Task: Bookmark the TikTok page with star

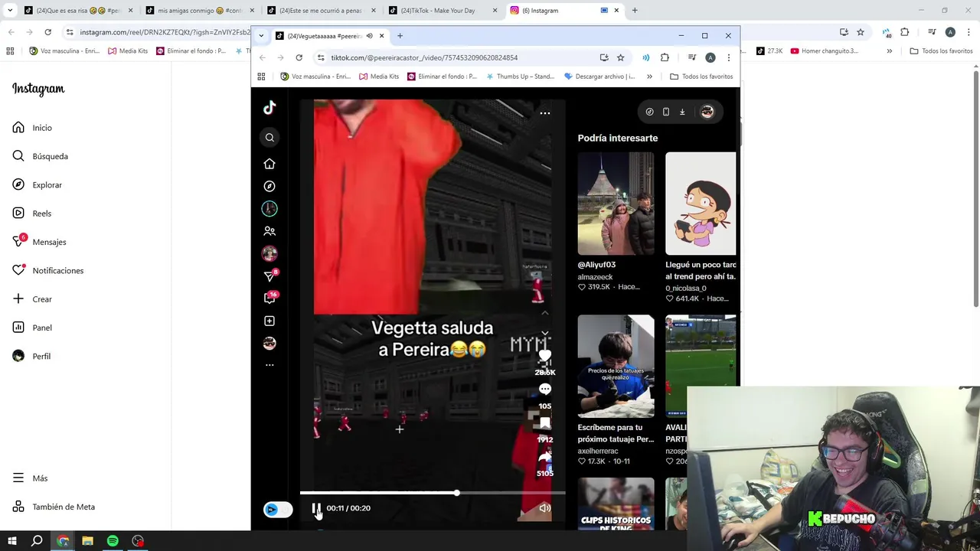Action: (621, 58)
